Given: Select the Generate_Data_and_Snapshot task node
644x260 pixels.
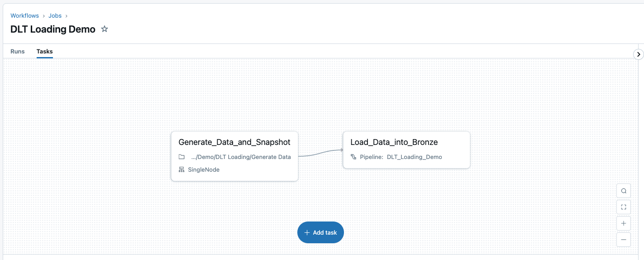Looking at the screenshot, I should click(234, 142).
